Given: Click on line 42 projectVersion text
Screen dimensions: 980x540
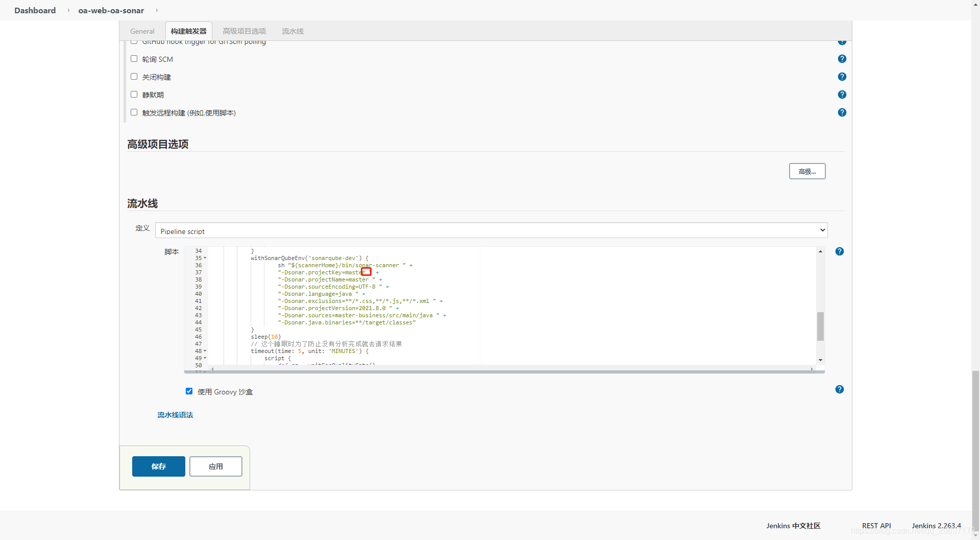Looking at the screenshot, I should point(338,308).
